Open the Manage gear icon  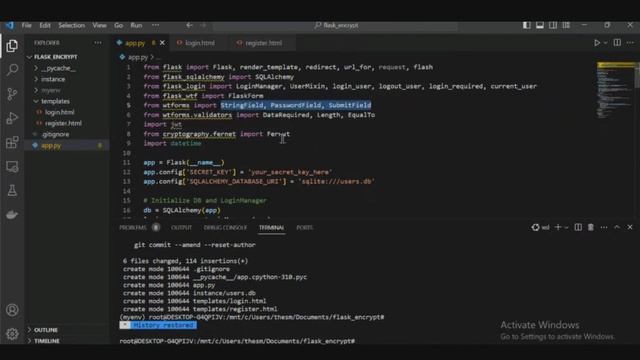tap(12, 334)
